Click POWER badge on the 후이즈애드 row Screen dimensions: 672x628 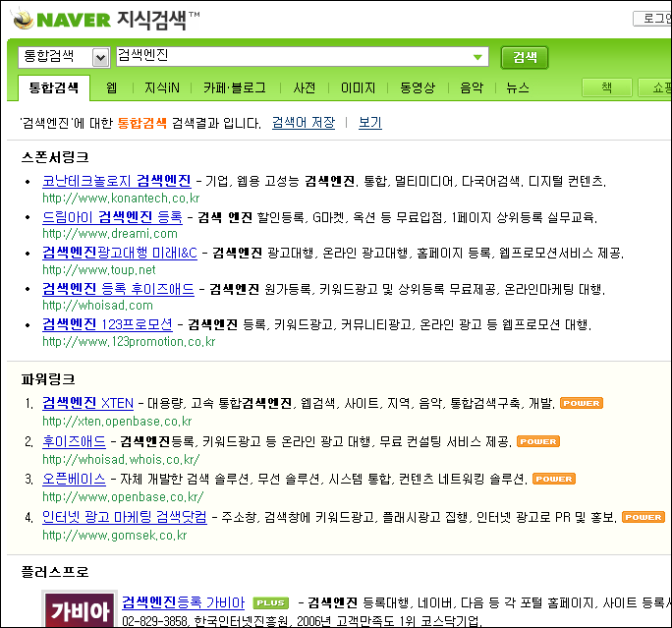click(x=538, y=441)
